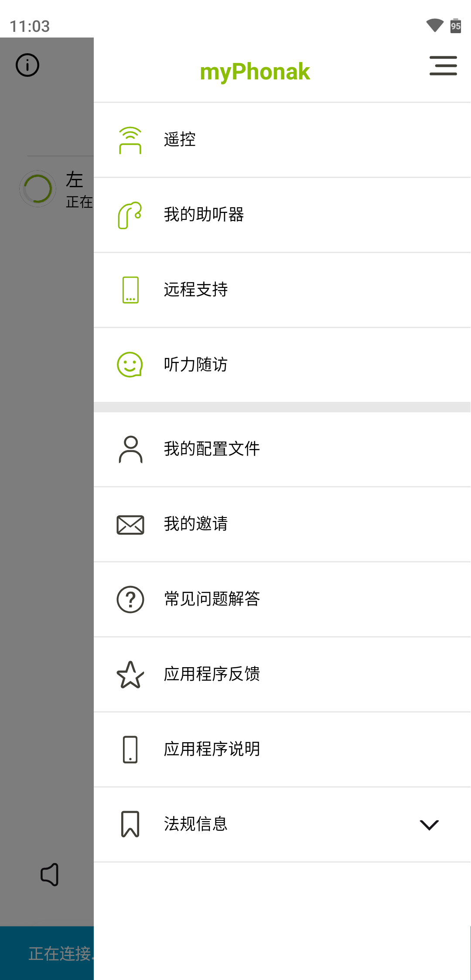Viewport: 471px width, 980px height.
Task: Click the left hearing aid connection spinner
Action: [x=38, y=189]
